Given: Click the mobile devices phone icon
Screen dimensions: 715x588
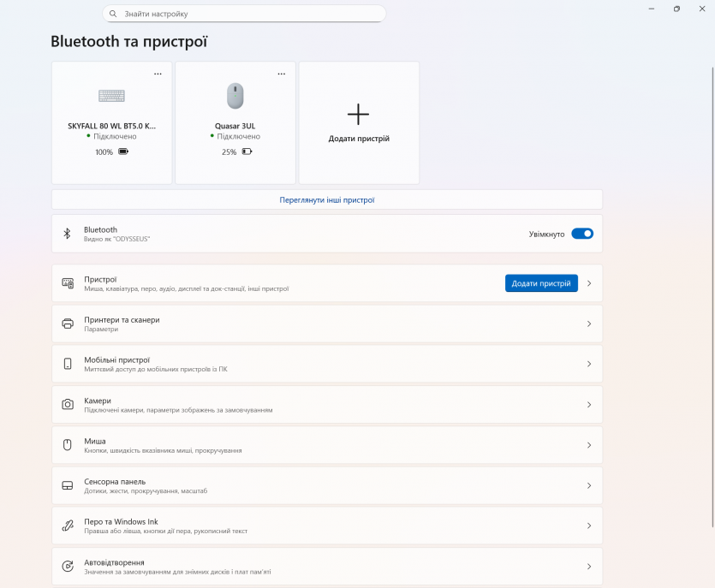Looking at the screenshot, I should (x=68, y=364).
